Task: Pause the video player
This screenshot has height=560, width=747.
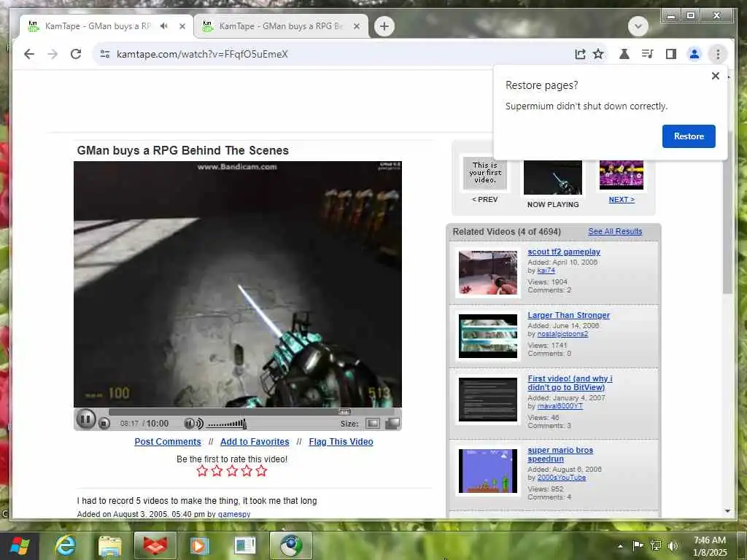Action: pyautogui.click(x=86, y=419)
